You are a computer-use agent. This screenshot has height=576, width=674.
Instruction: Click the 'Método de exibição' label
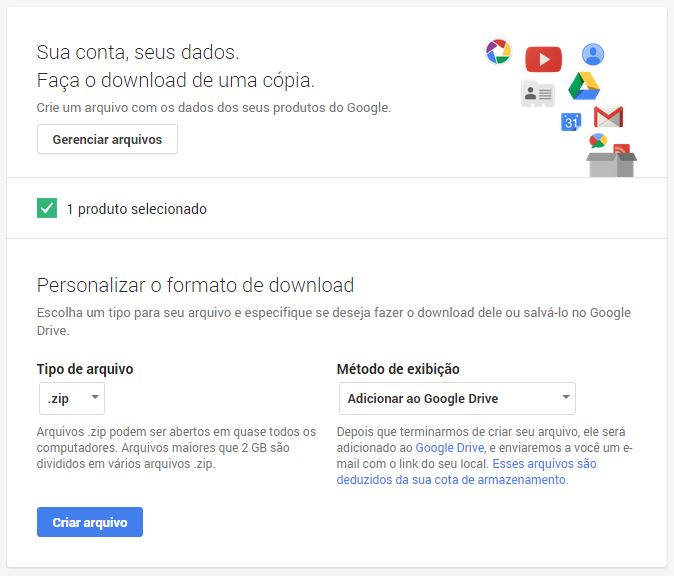[398, 369]
